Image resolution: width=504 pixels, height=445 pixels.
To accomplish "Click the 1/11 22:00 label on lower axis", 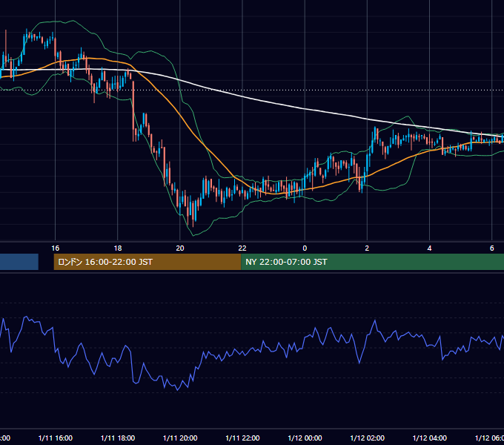I will (x=242, y=438).
